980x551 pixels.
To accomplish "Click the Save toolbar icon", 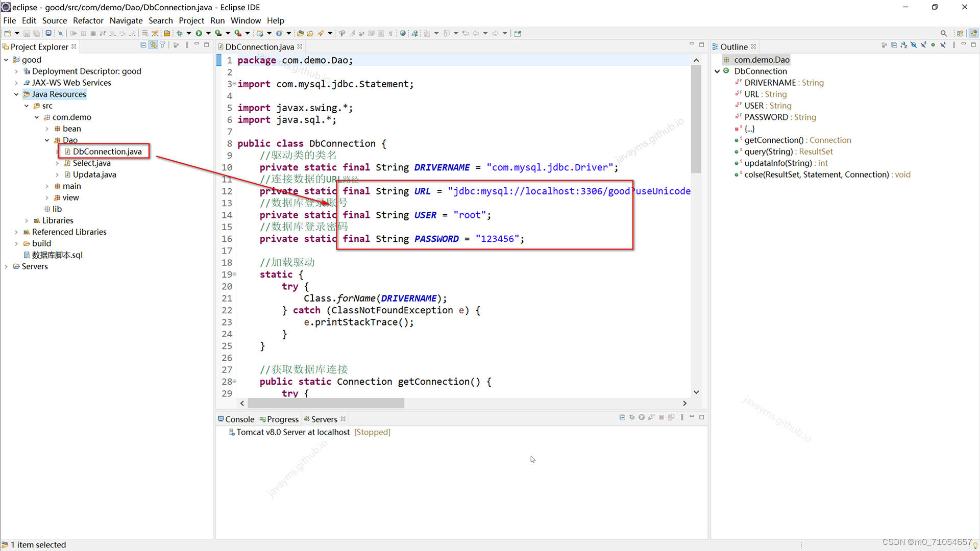I will tap(27, 33).
